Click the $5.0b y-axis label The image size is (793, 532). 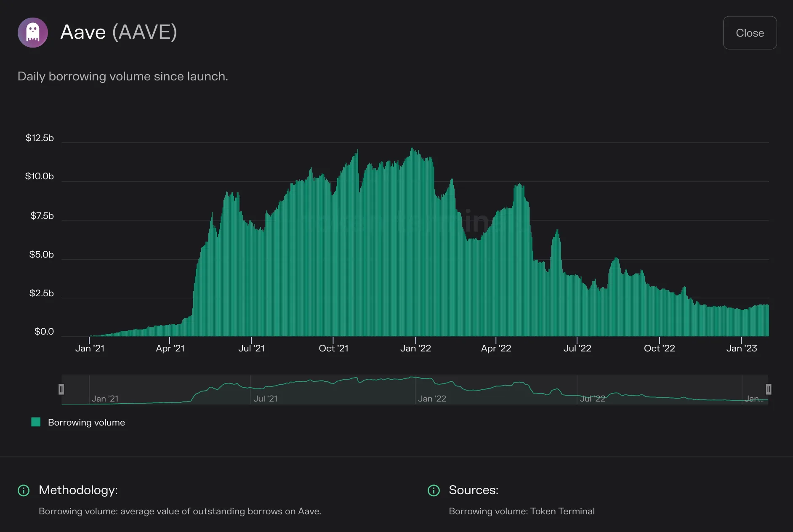(41, 254)
